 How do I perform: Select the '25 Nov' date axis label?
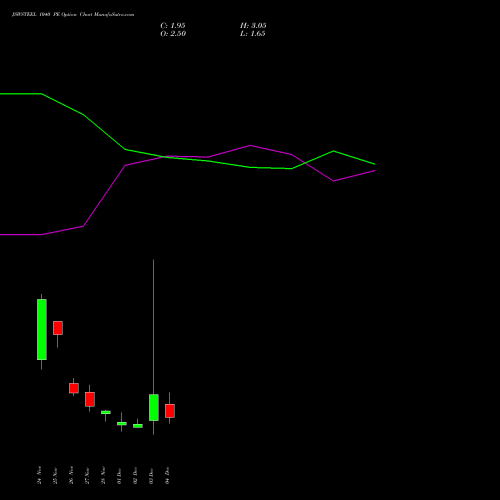55,475
